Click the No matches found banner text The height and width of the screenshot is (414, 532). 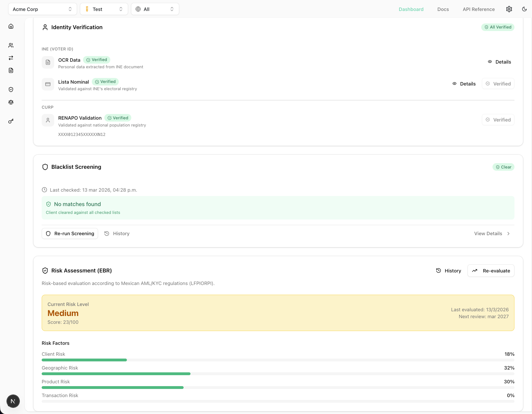(x=77, y=204)
